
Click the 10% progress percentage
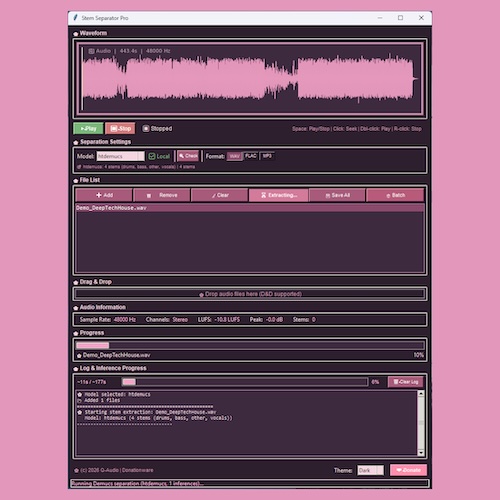[419, 355]
